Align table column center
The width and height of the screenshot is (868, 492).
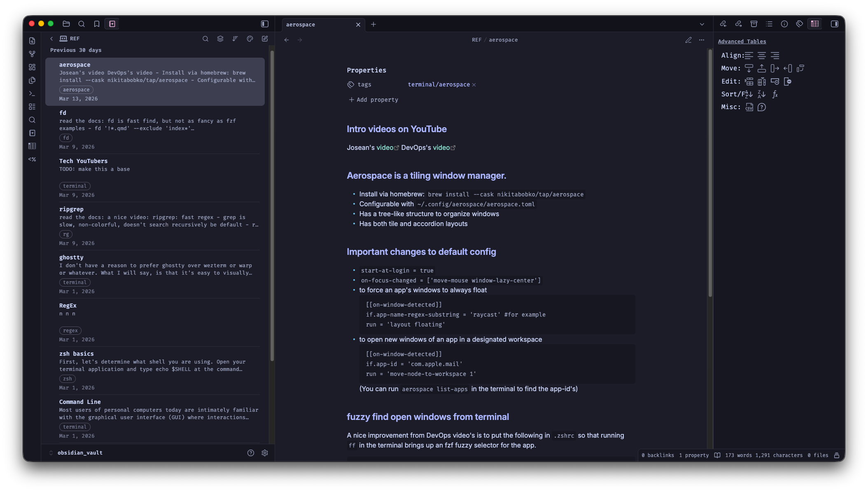point(762,56)
